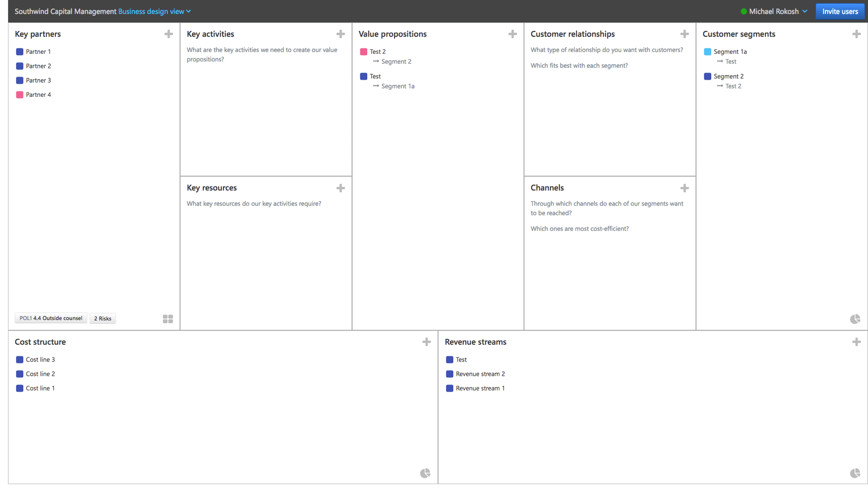868x494 pixels.
Task: Select Test in Revenue streams
Action: [x=461, y=360]
